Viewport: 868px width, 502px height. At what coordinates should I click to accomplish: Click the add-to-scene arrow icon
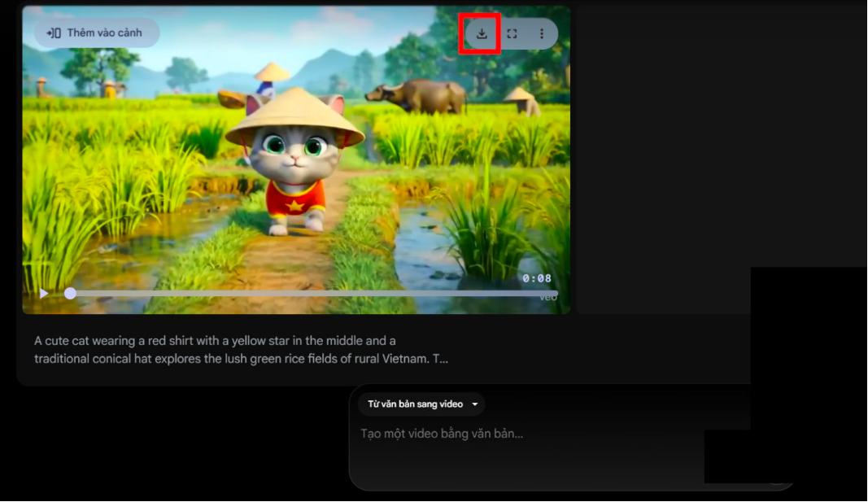(x=54, y=33)
